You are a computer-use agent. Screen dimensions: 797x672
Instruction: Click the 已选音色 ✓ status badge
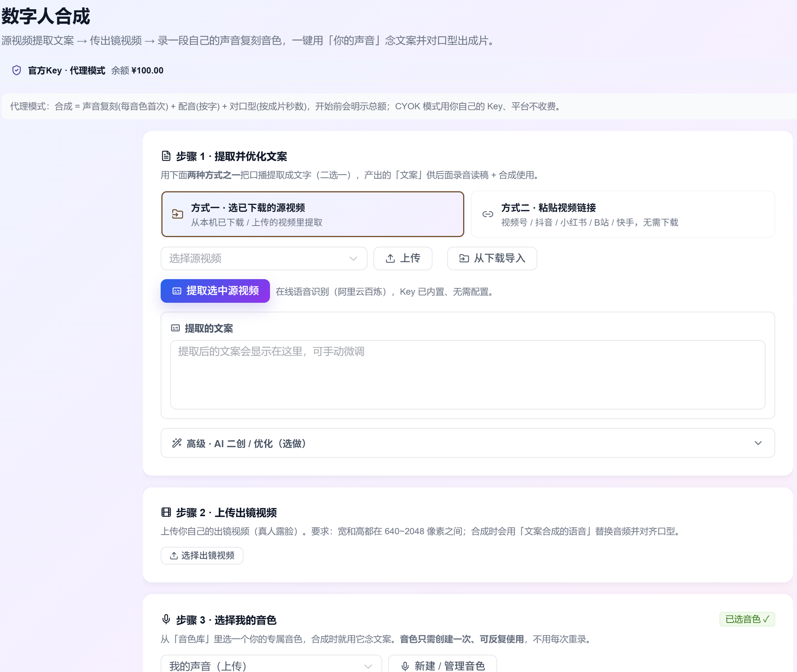(x=747, y=620)
